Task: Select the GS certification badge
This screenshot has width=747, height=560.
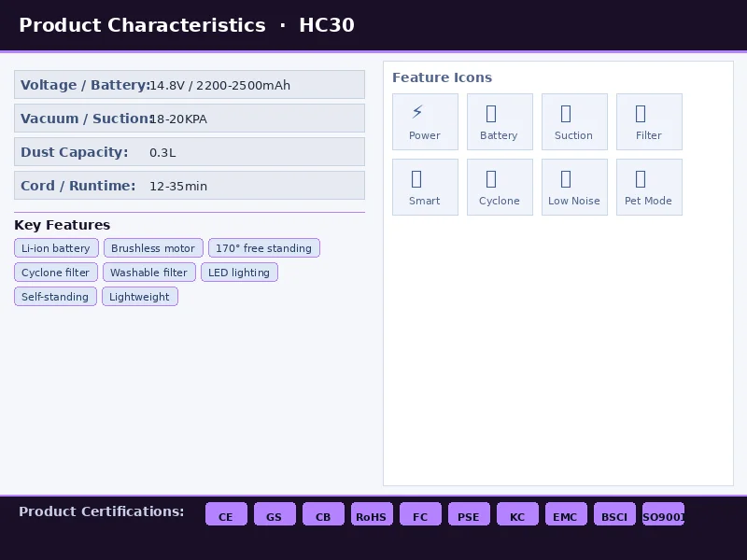Action: tap(275, 514)
